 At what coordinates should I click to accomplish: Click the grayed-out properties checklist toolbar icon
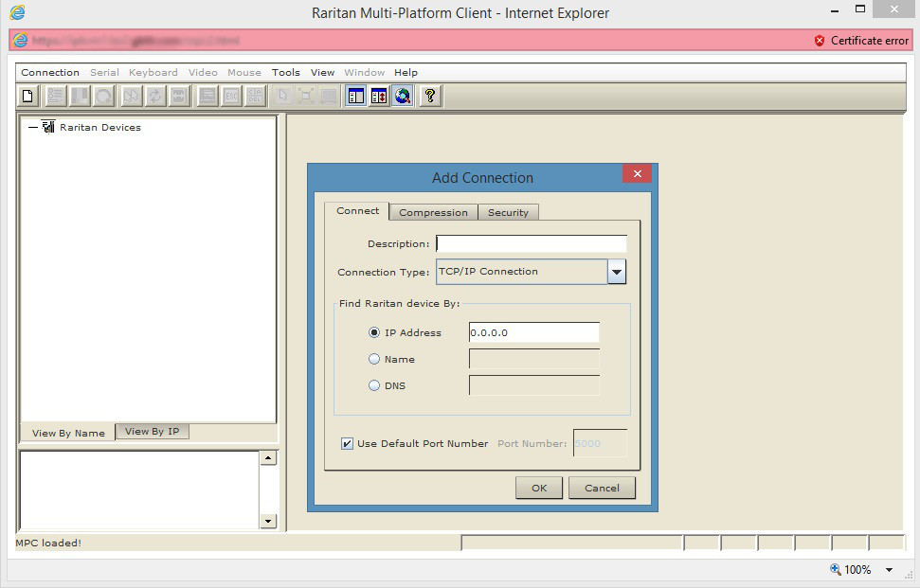coord(56,96)
